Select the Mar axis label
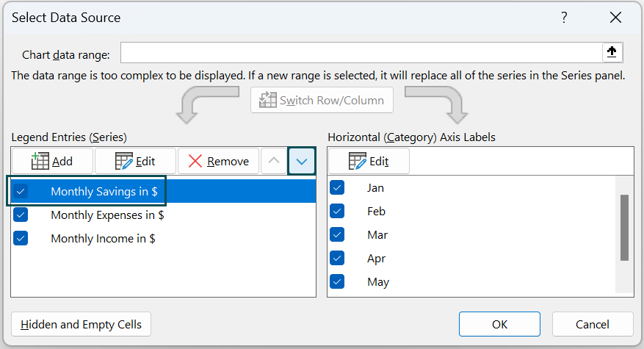Viewport: 644px width, 349px height. [377, 234]
